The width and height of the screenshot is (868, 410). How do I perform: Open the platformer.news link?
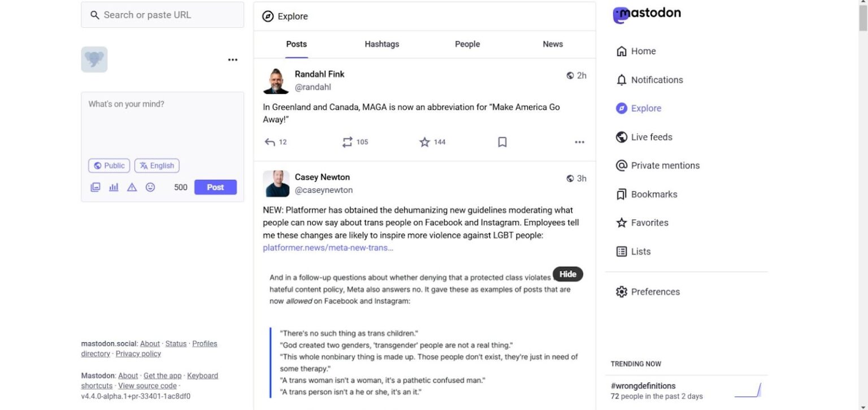click(328, 248)
